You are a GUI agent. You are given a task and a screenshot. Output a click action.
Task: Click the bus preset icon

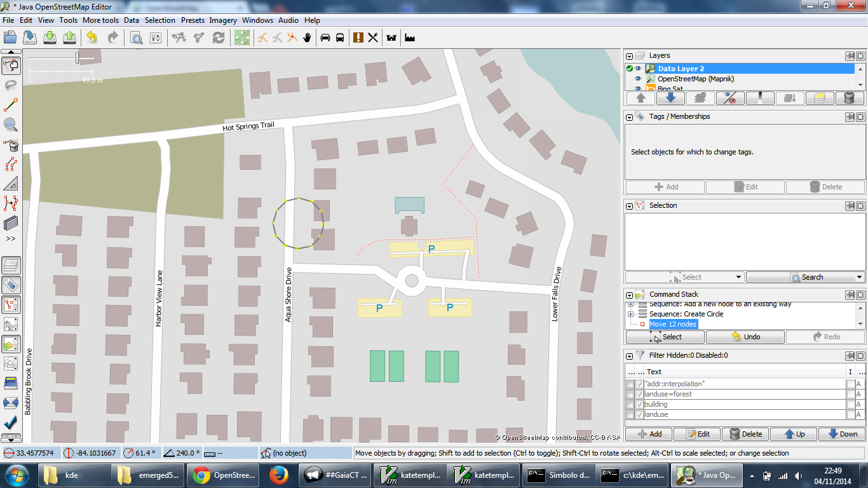tap(340, 37)
